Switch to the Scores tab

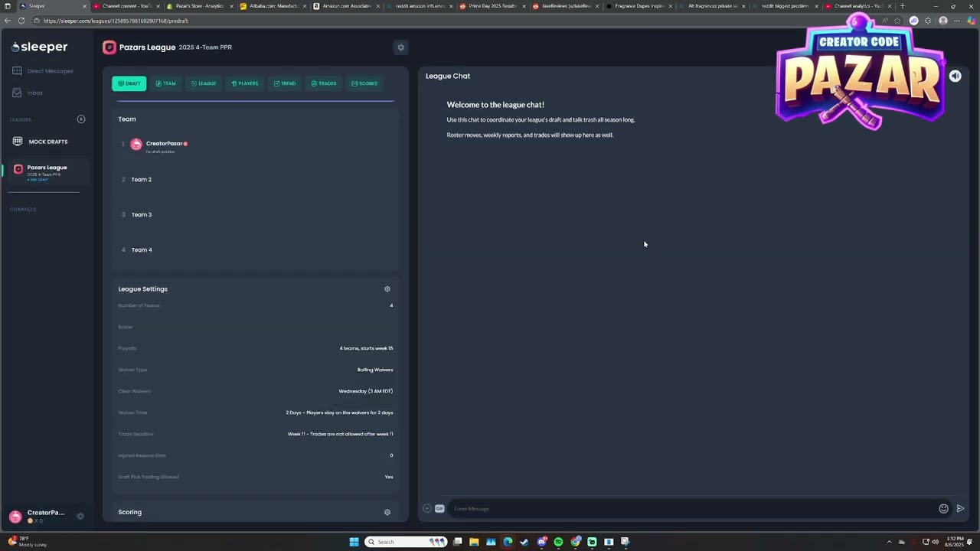pos(364,83)
